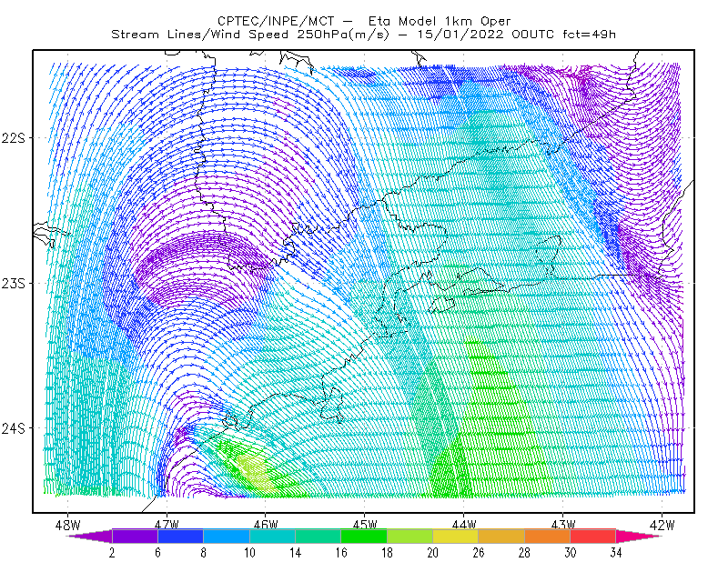
Task: Click the light blue 8-10 legend swatch
Action: tap(227, 536)
